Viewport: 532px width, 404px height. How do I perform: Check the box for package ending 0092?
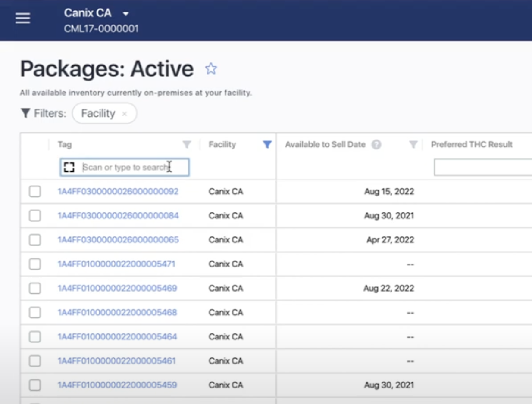tap(36, 192)
